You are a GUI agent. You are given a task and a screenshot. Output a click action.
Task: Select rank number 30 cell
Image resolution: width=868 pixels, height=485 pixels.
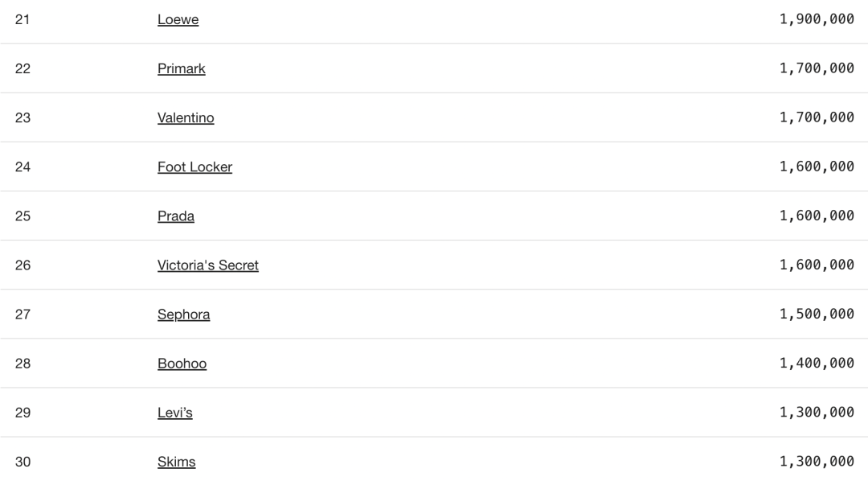[x=23, y=462]
